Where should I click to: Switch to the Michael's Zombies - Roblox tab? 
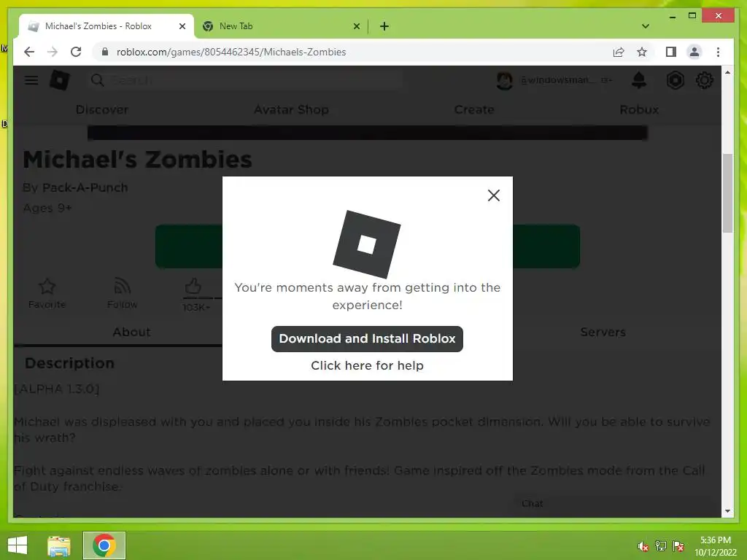click(x=106, y=26)
